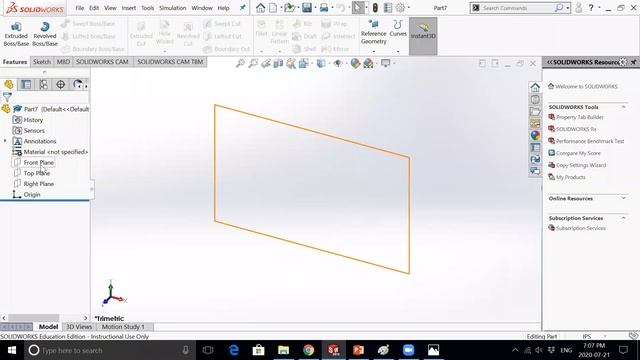Switch to the Sketch tab
Viewport: 640px width, 360px height.
point(42,62)
